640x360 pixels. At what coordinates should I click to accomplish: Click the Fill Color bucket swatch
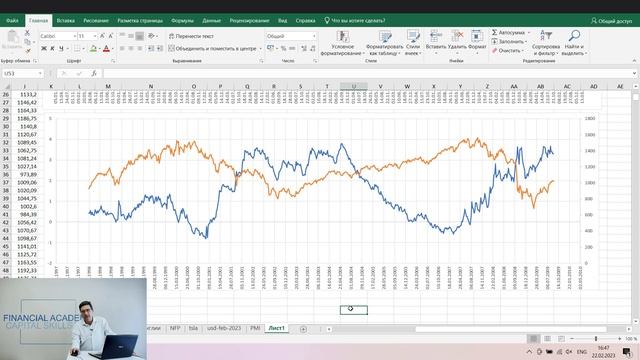[x=93, y=49]
